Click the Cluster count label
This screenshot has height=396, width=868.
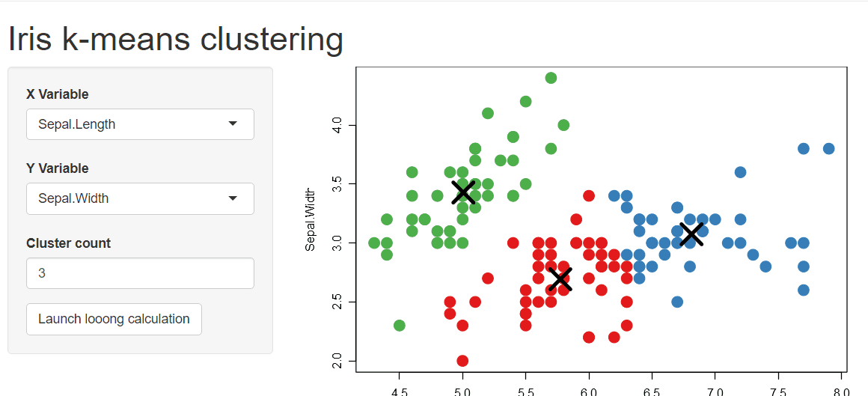[69, 243]
